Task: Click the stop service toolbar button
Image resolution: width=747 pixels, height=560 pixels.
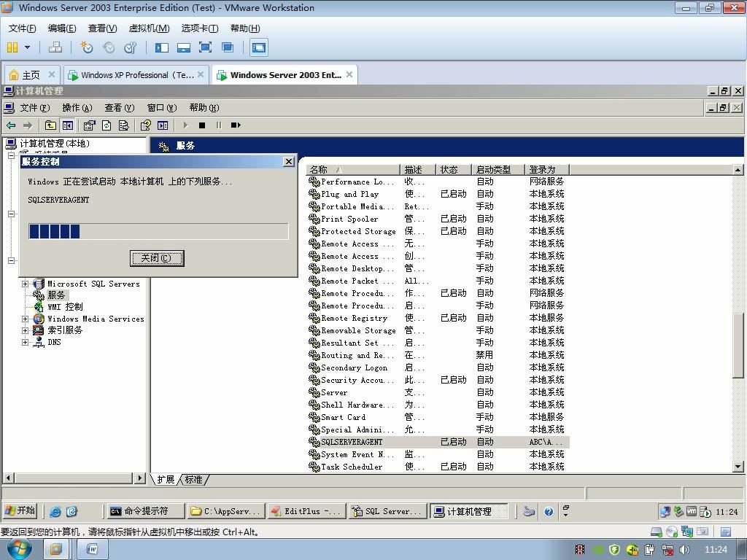Action: (202, 125)
